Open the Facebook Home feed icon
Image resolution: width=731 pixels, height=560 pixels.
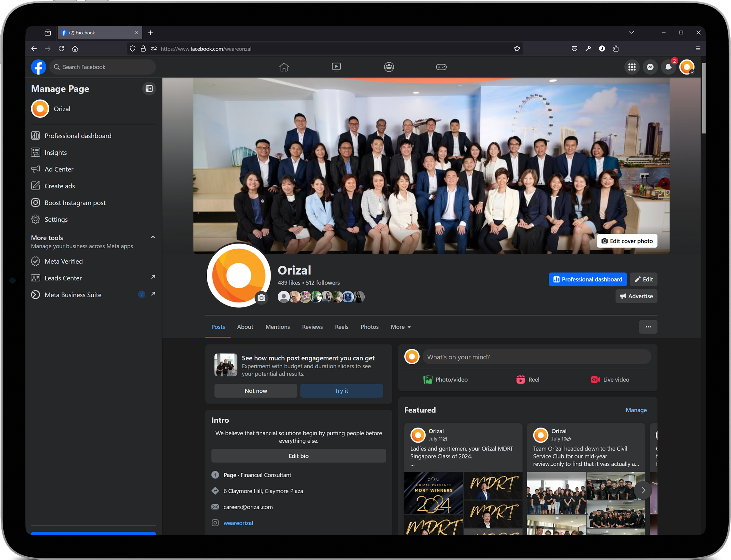pyautogui.click(x=284, y=67)
